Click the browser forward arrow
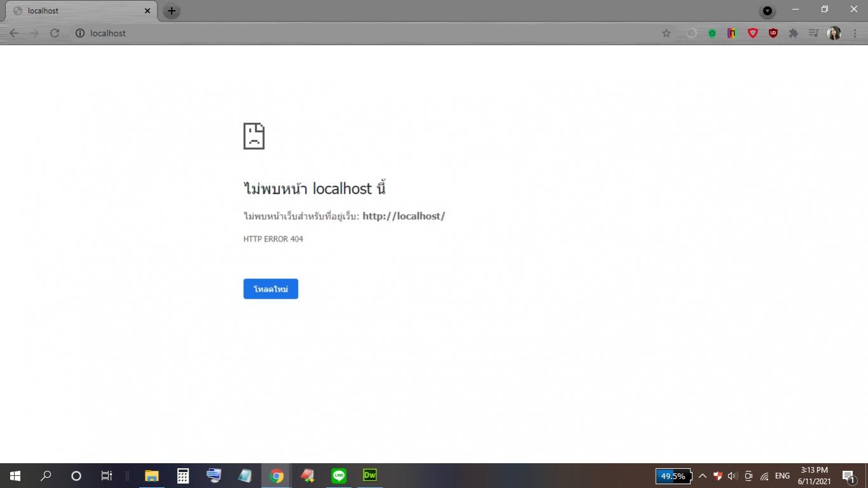The image size is (868, 488). (34, 33)
